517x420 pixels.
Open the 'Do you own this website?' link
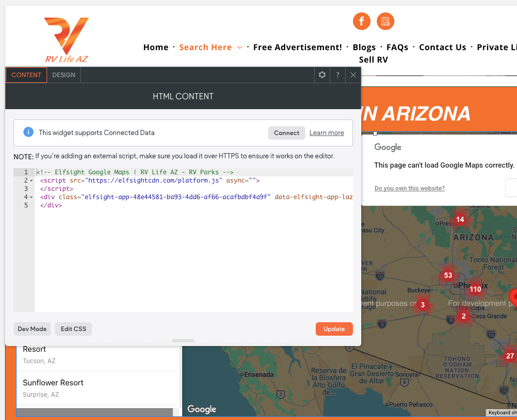409,188
